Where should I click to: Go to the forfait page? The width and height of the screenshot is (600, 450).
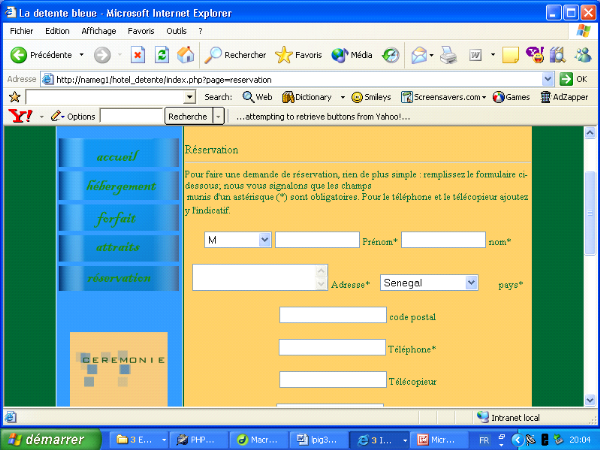(x=119, y=218)
